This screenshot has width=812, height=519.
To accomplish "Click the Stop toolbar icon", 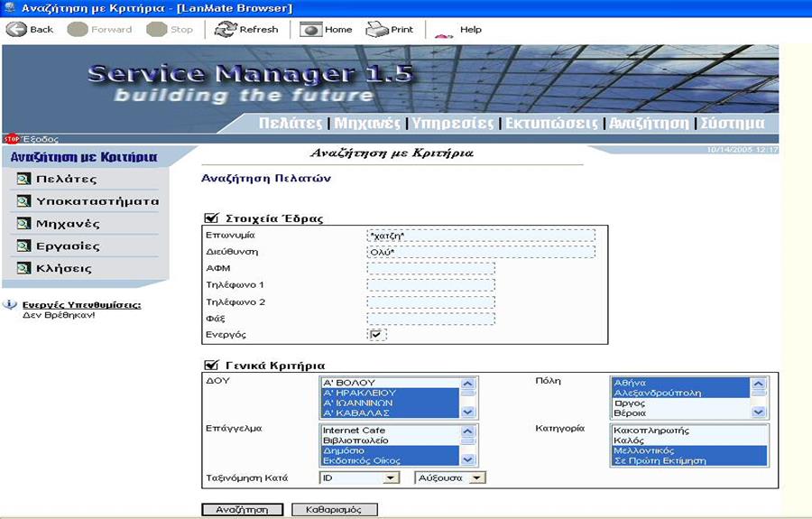I will pyautogui.click(x=156, y=30).
